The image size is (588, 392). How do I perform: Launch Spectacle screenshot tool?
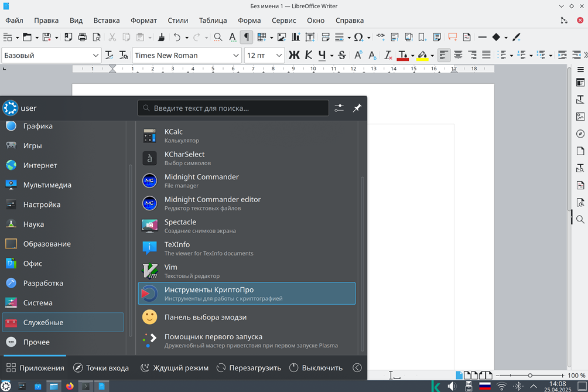pos(247,226)
